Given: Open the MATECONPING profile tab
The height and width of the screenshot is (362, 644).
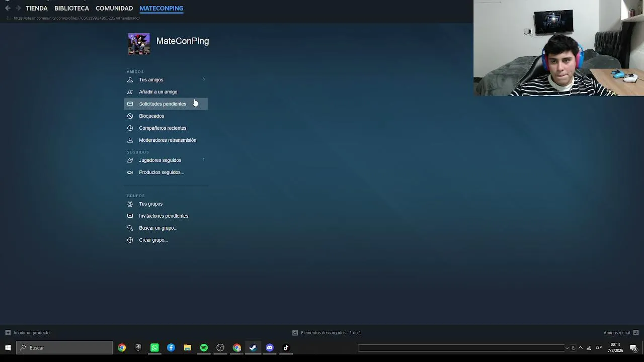Looking at the screenshot, I should click(x=162, y=8).
